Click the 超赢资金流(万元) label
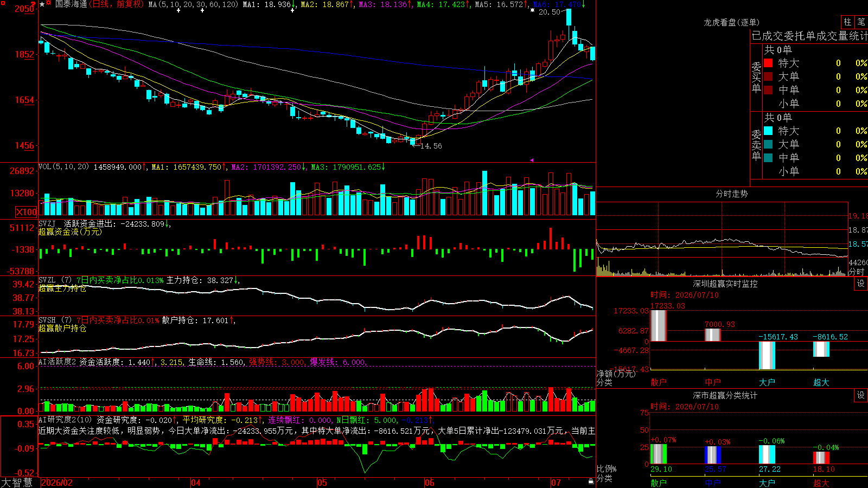This screenshot has width=868, height=488. [70, 232]
